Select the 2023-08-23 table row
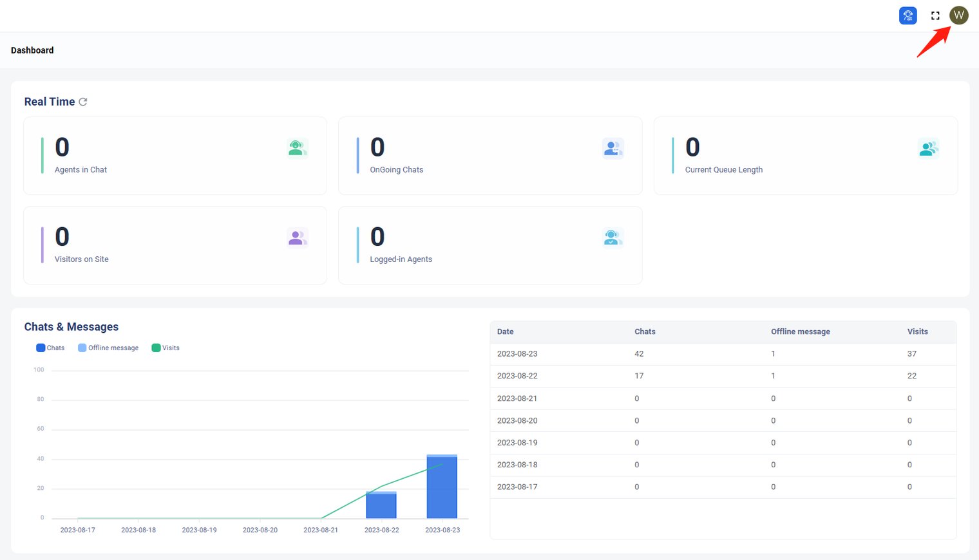This screenshot has height=560, width=979. click(723, 354)
